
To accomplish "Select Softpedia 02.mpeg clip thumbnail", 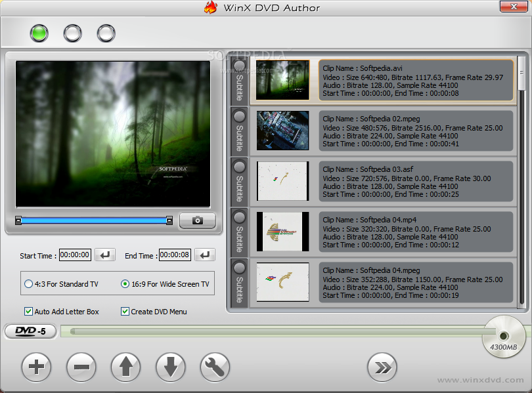I will pyautogui.click(x=282, y=131).
